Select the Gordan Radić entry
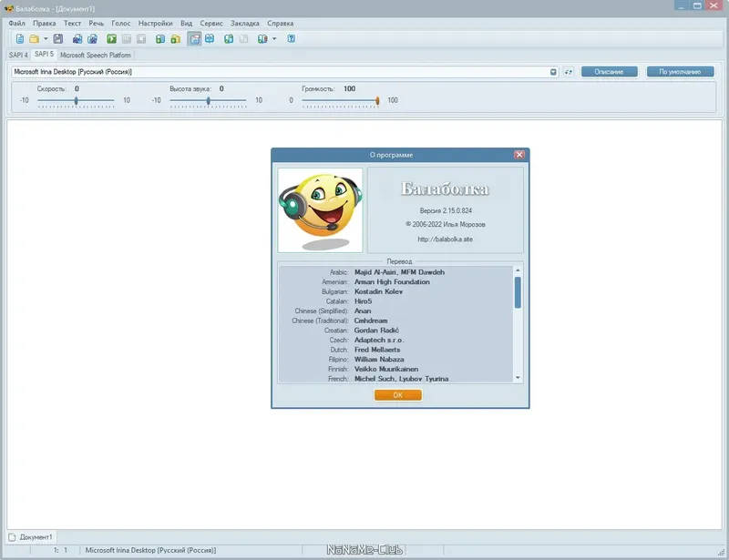Viewport: 729px width, 560px height. 376,331
